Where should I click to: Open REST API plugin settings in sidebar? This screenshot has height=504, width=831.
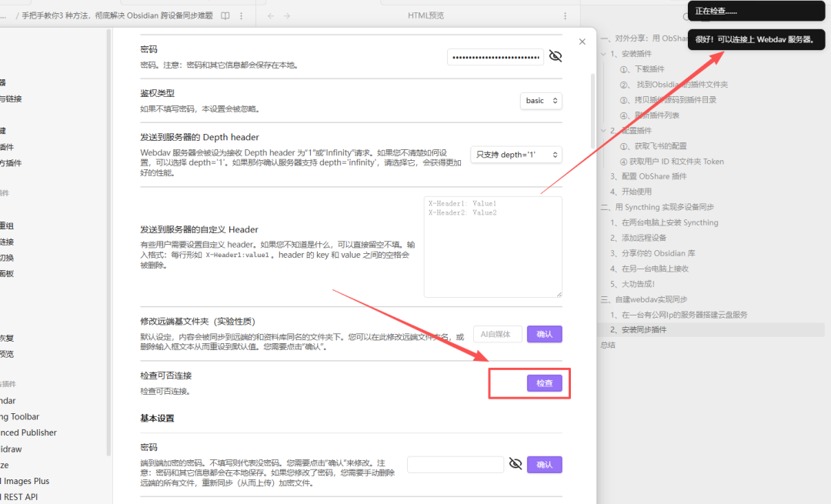(x=18, y=497)
